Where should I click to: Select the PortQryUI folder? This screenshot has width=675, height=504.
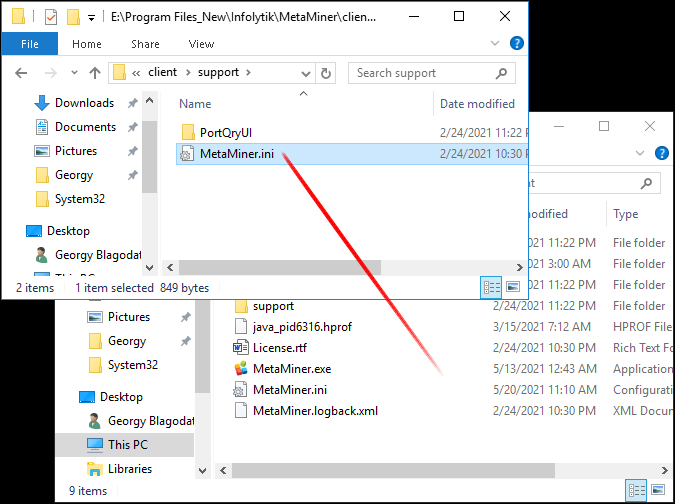[217, 133]
